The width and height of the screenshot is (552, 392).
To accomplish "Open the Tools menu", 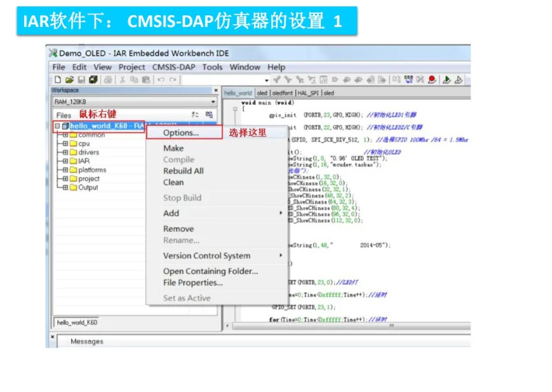I will click(x=213, y=67).
